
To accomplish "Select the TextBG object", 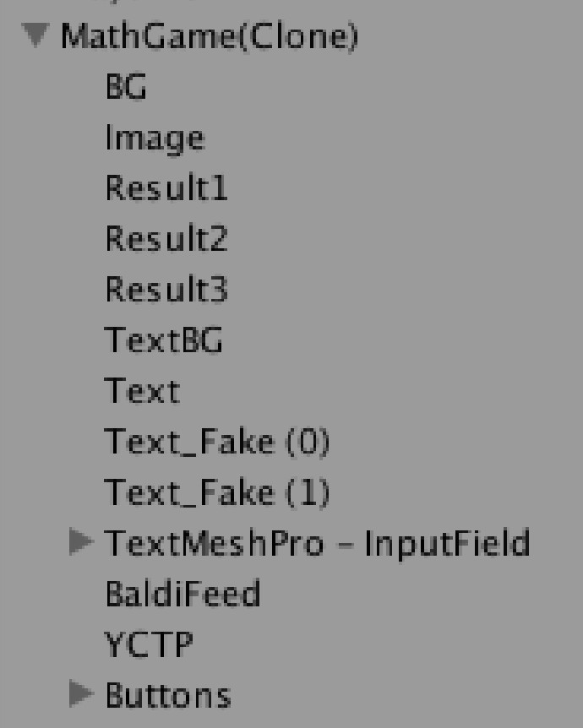I will pyautogui.click(x=164, y=341).
